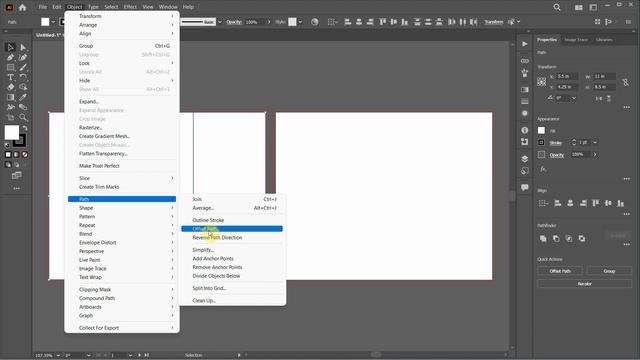Click the Minus Front Pathfinder icon
The width and height of the screenshot is (640, 360).
(x=556, y=238)
